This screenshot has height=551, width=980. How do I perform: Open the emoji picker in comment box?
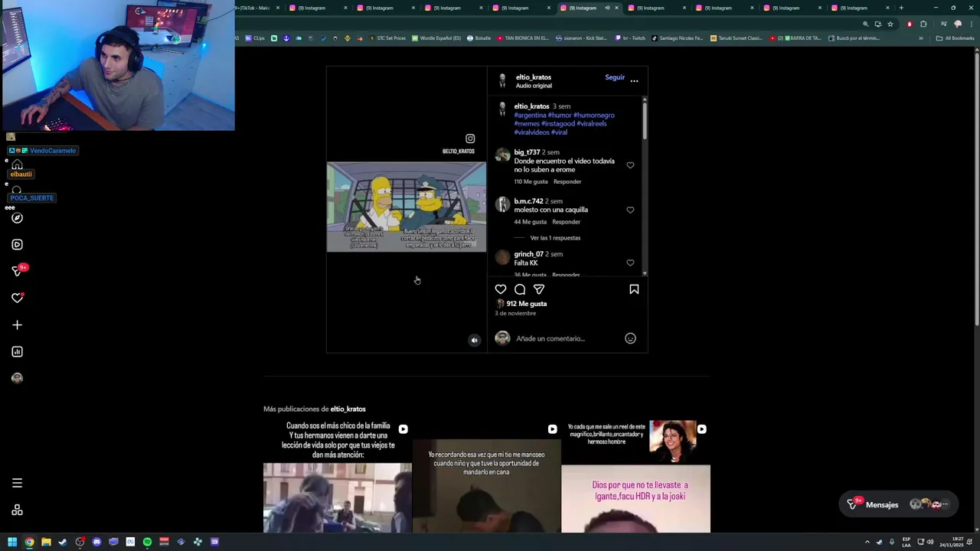click(x=630, y=338)
